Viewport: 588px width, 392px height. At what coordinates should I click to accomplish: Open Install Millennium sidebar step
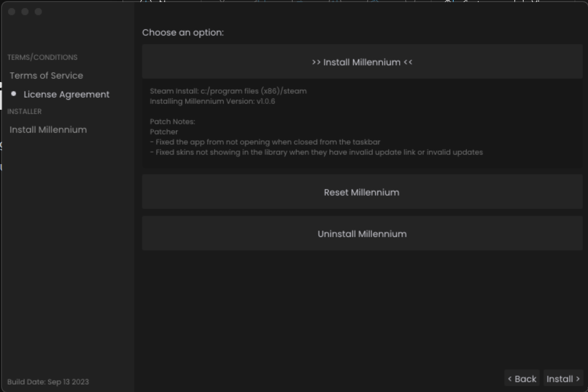pos(49,130)
